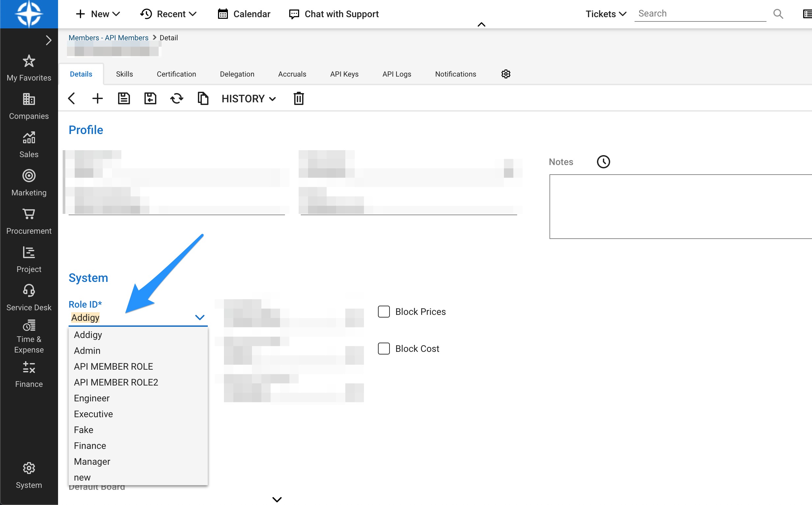
Task: Enable Block Prices checkbox
Action: [x=384, y=312]
